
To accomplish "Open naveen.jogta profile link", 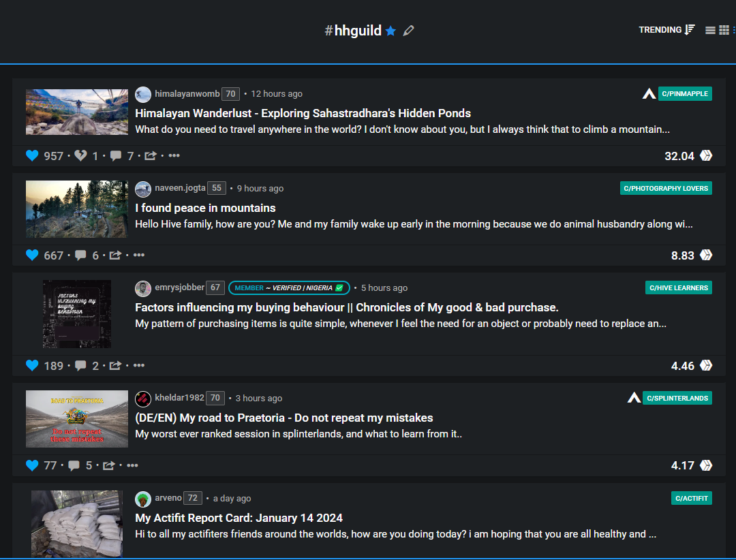I will 180,188.
